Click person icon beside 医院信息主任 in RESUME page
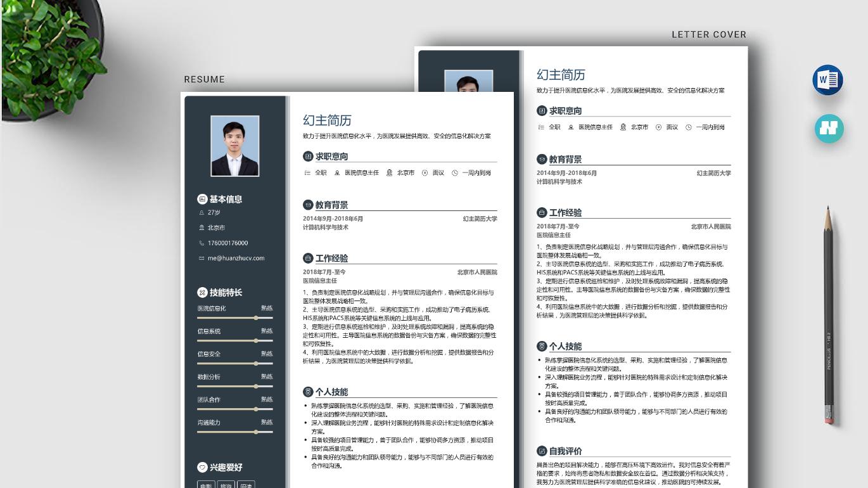 337,173
